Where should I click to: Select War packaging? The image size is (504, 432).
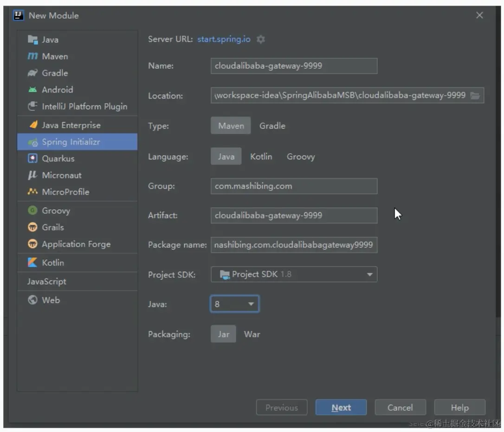coord(252,334)
